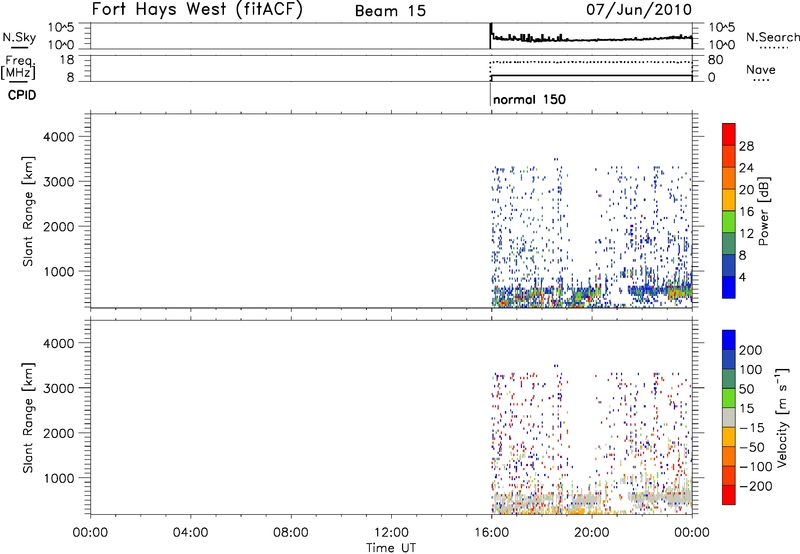Click the date "07/Jun/2010"

(x=639, y=10)
